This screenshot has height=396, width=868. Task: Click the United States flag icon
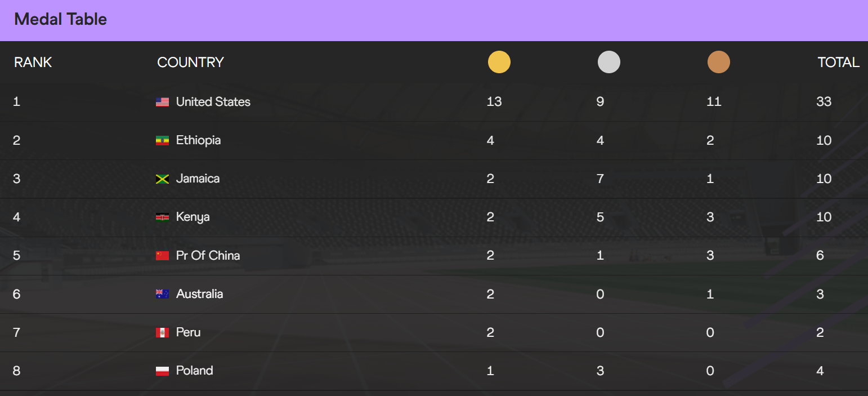pyautogui.click(x=162, y=102)
